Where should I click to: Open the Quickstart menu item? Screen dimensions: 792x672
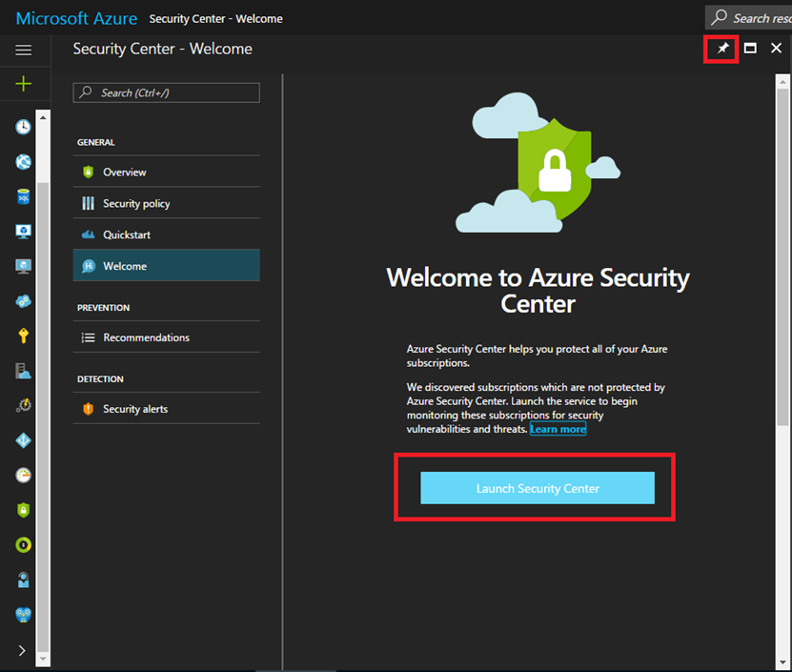pyautogui.click(x=166, y=234)
